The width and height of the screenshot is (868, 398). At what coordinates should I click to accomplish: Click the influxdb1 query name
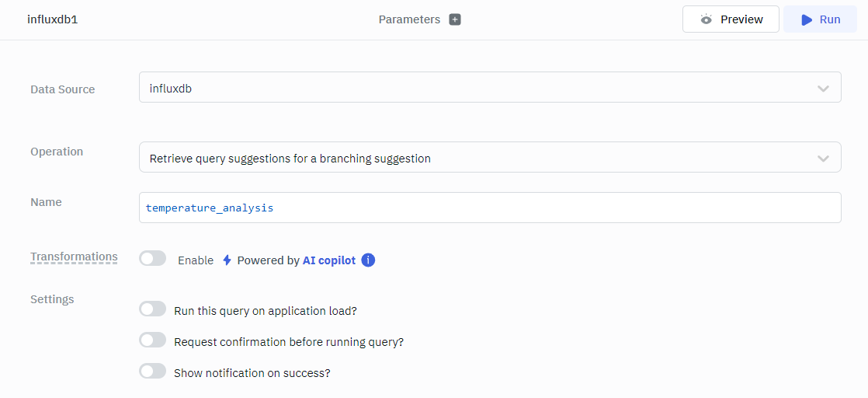click(53, 19)
